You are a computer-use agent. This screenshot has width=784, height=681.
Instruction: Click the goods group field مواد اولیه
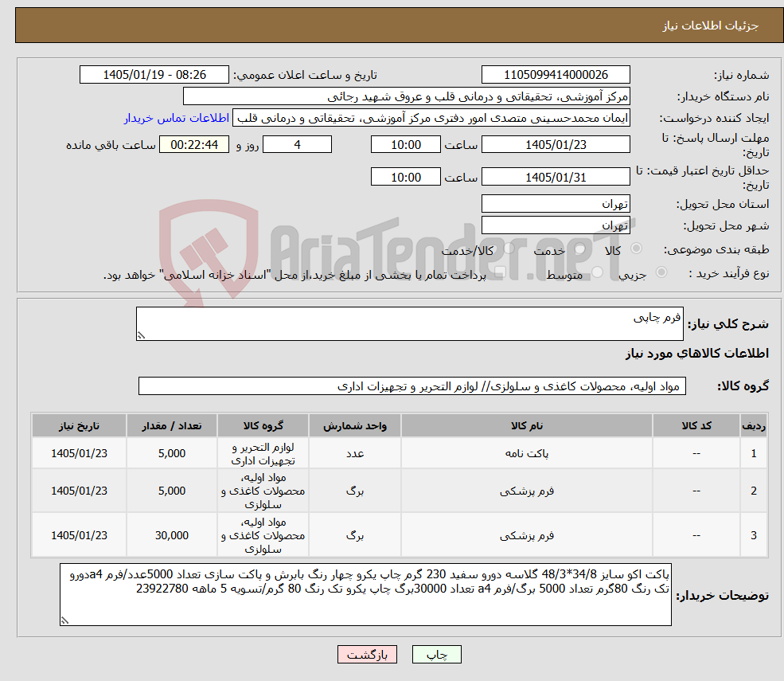(x=412, y=386)
